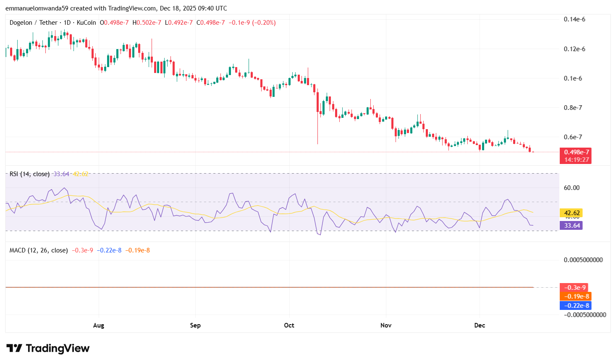
Task: Select the Dogelon / Tether symbol name
Action: [x=34, y=23]
